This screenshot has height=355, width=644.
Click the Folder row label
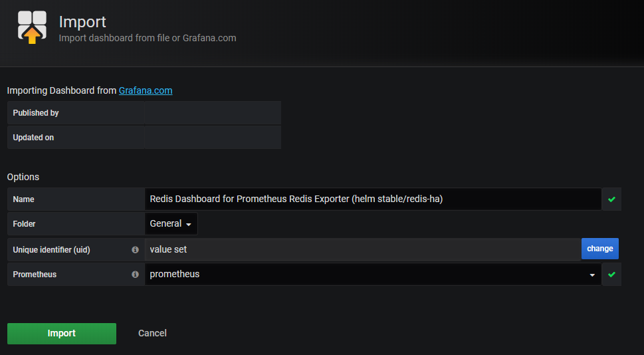24,224
